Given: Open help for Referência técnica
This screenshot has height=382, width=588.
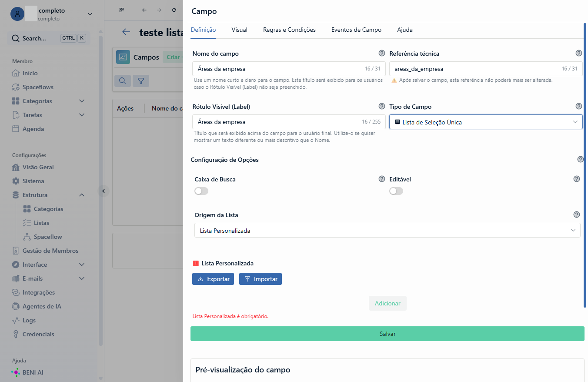Looking at the screenshot, I should 579,54.
